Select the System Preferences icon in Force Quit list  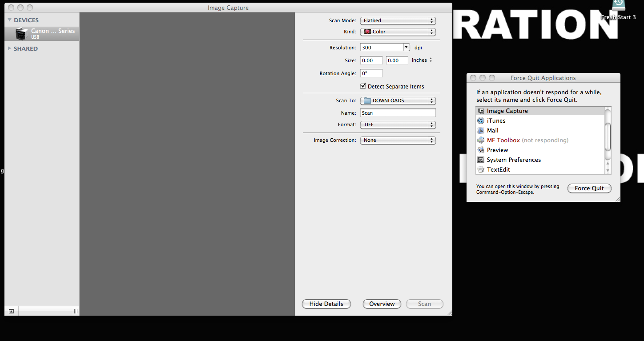pos(480,160)
